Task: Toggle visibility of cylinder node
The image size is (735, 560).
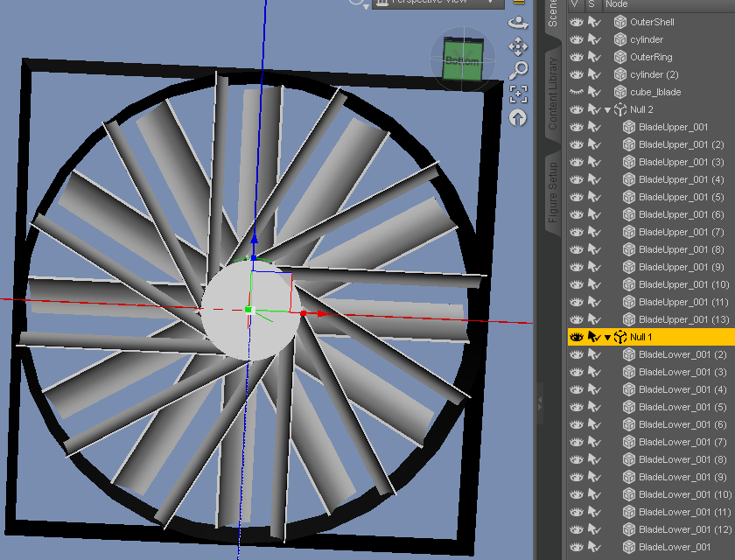Action: coord(576,39)
